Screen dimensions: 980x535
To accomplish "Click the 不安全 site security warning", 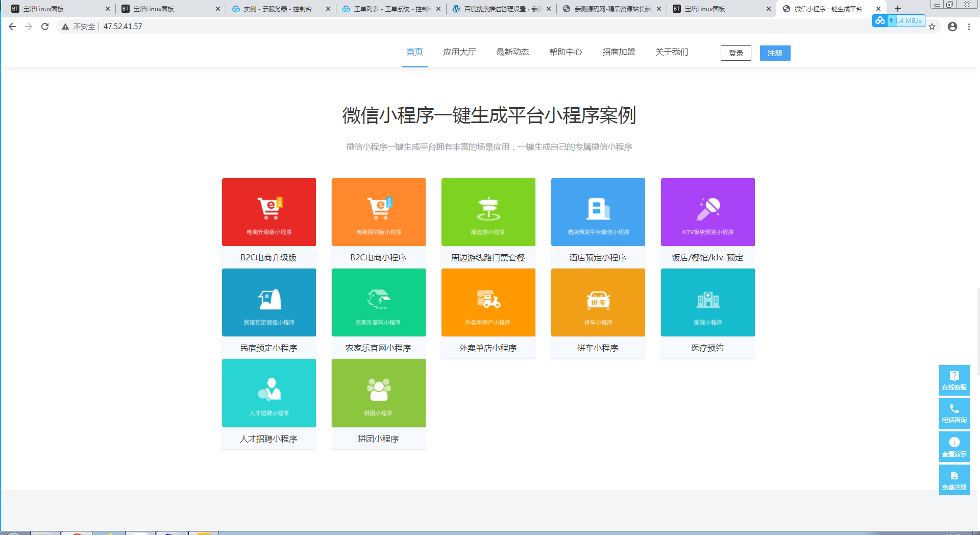I will tap(79, 27).
